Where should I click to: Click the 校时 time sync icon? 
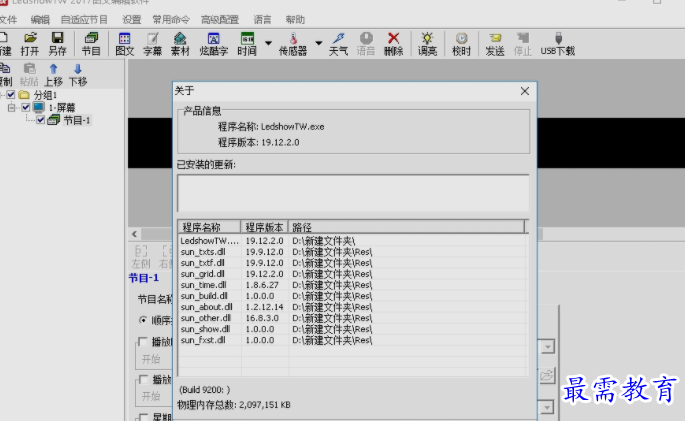click(461, 44)
